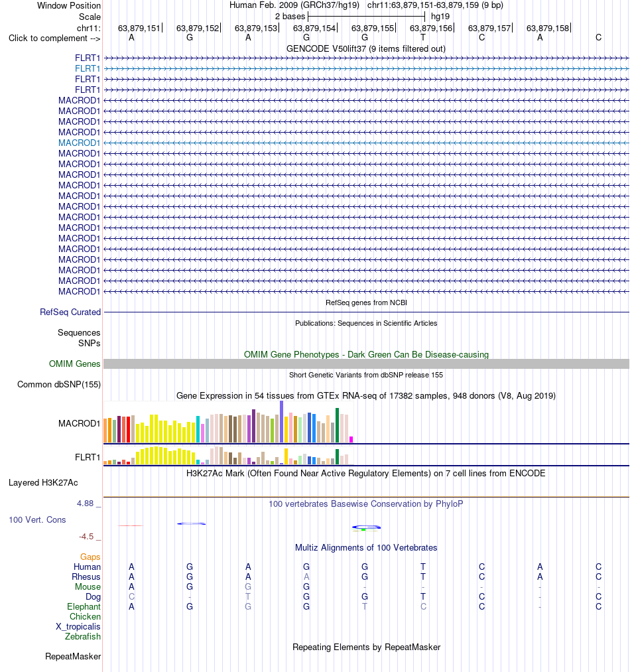Click dark green bar in MACROD1 chart
Screen dimensions: 630x672
click(x=337, y=425)
